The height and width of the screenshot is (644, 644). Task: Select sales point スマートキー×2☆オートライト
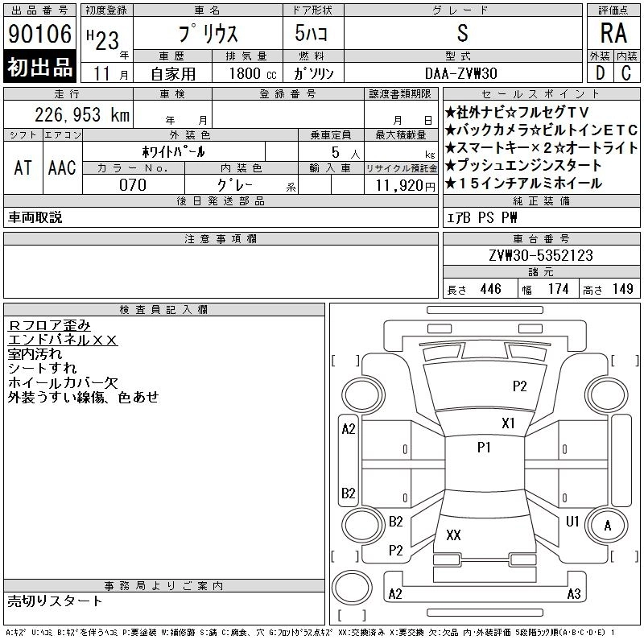click(541, 147)
